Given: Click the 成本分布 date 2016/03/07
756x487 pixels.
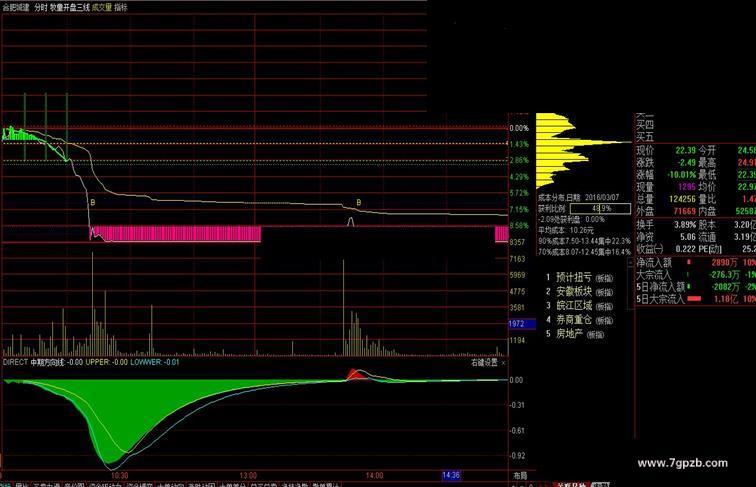Looking at the screenshot, I should (602, 198).
